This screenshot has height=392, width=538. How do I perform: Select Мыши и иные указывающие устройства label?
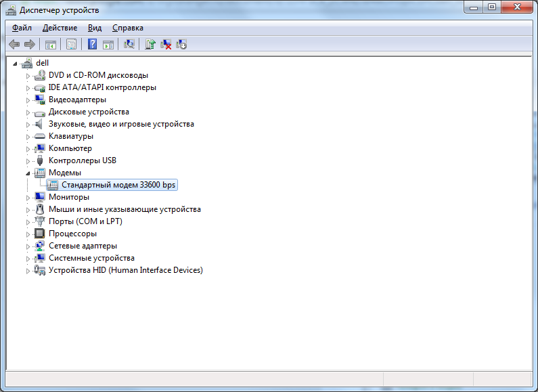[125, 209]
